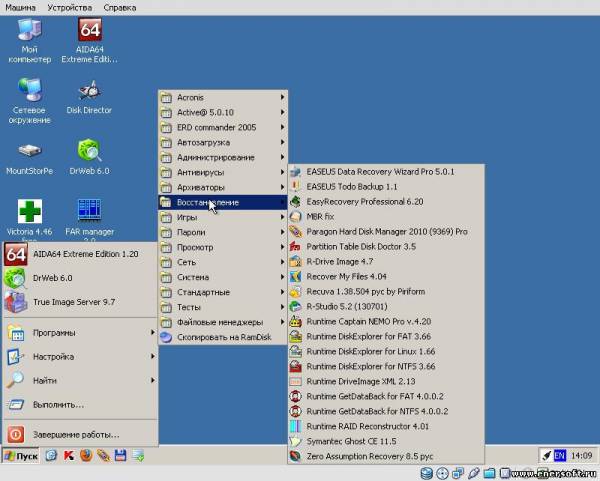Expand the Автозагрузка submenu
Screen dimensions: 600x481
(223, 142)
